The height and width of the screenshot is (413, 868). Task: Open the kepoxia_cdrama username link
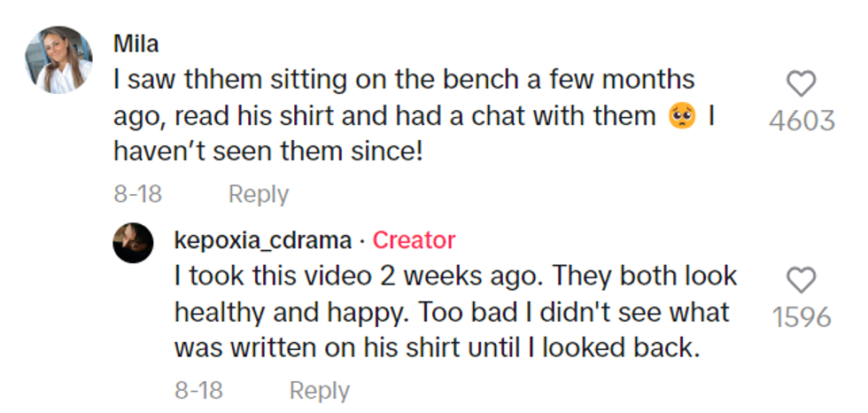click(264, 239)
